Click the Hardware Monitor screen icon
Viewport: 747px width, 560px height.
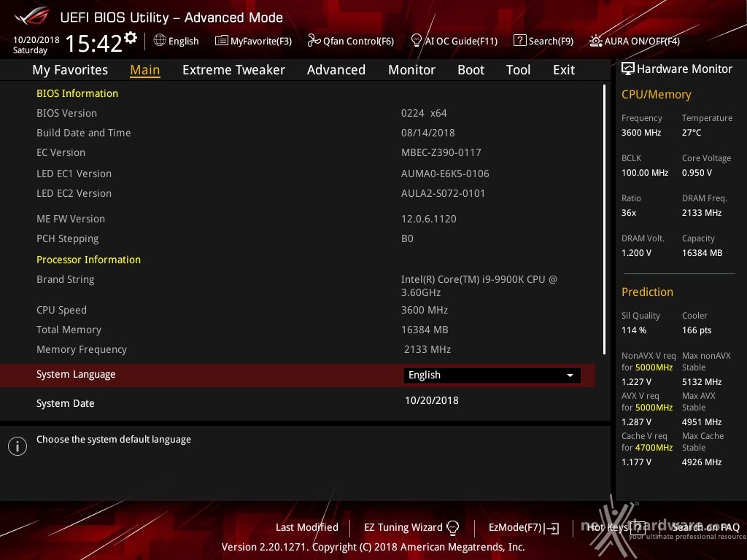(x=628, y=69)
